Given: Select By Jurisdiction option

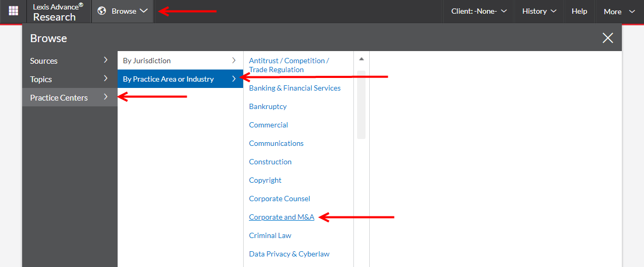Looking at the screenshot, I should [x=180, y=61].
